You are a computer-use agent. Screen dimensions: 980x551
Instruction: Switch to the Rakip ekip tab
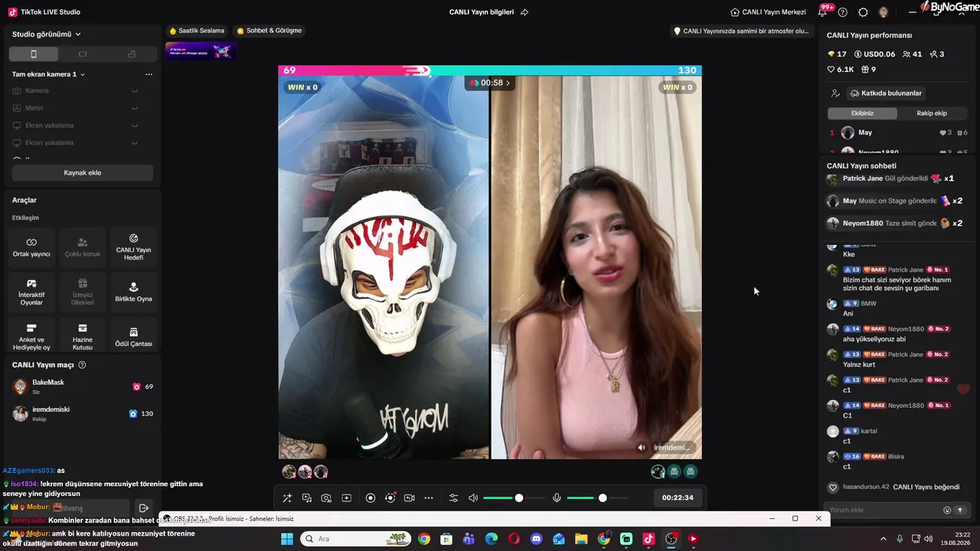click(x=932, y=113)
